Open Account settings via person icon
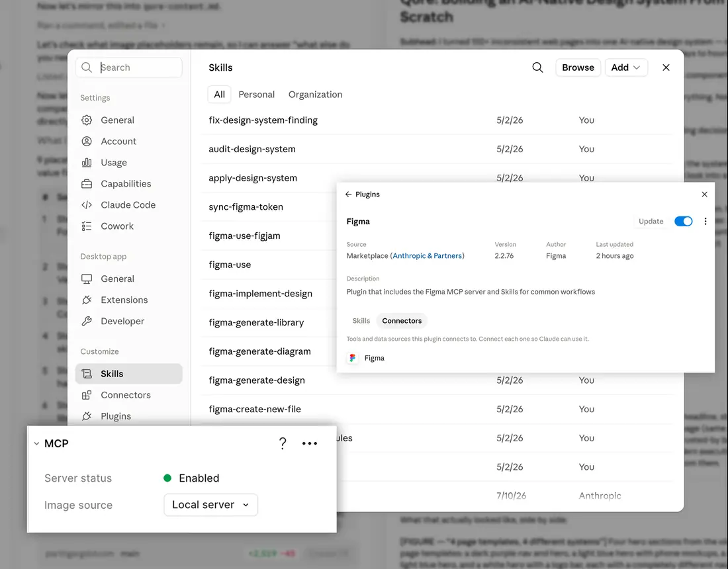728x569 pixels. coord(87,141)
